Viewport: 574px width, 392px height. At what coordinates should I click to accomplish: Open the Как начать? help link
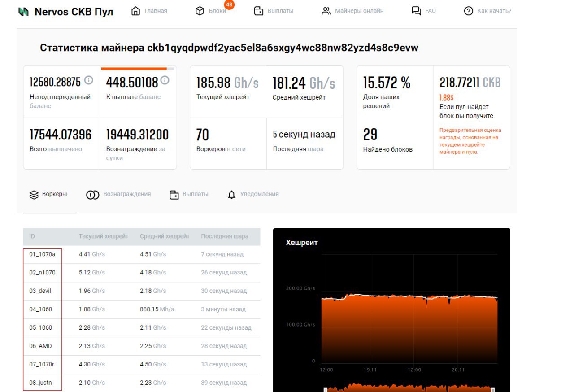point(494,11)
